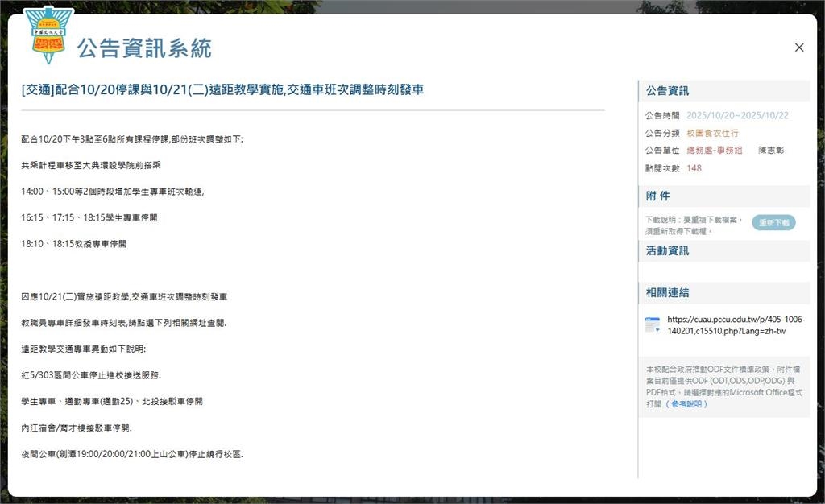Image resolution: width=825 pixels, height=504 pixels.
Task: Close the announcement popup window
Action: click(799, 48)
